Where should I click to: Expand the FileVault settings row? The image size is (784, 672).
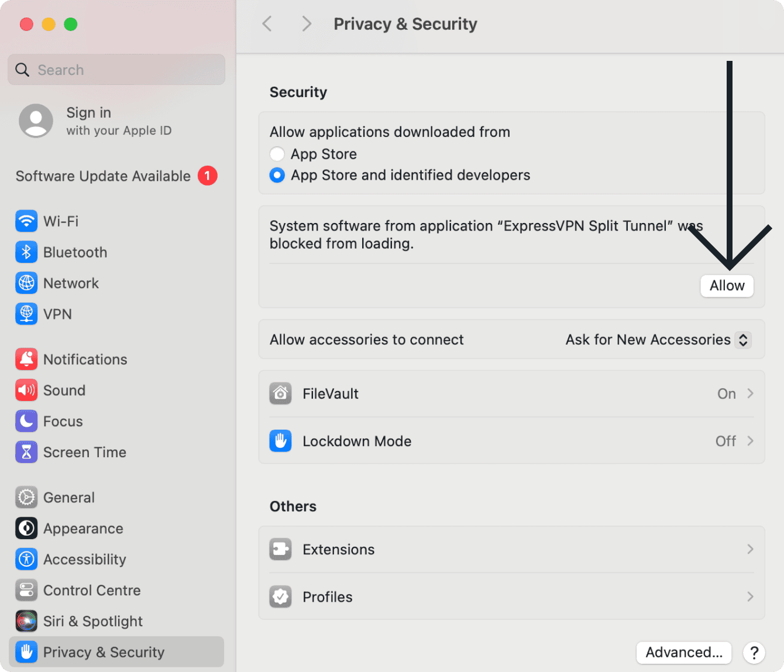click(x=511, y=394)
